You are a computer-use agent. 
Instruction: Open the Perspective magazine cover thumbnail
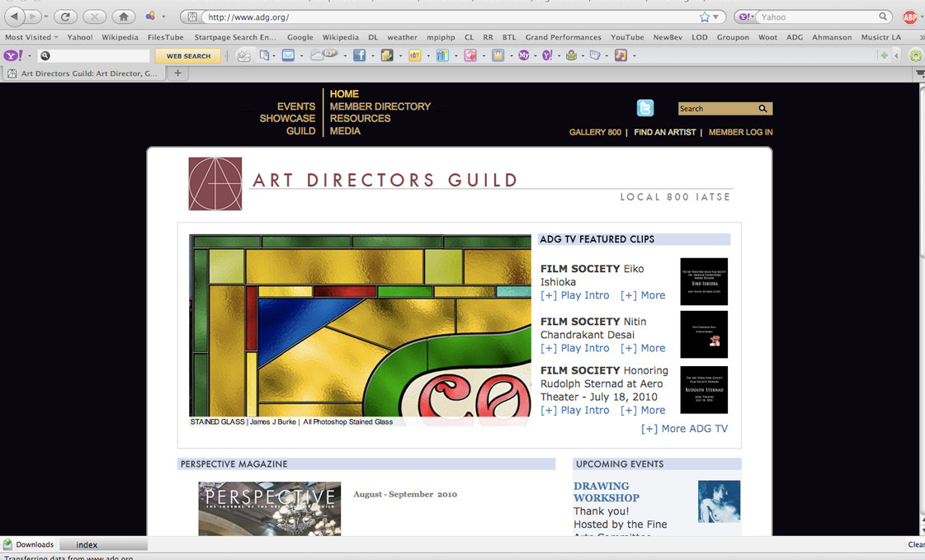[270, 509]
